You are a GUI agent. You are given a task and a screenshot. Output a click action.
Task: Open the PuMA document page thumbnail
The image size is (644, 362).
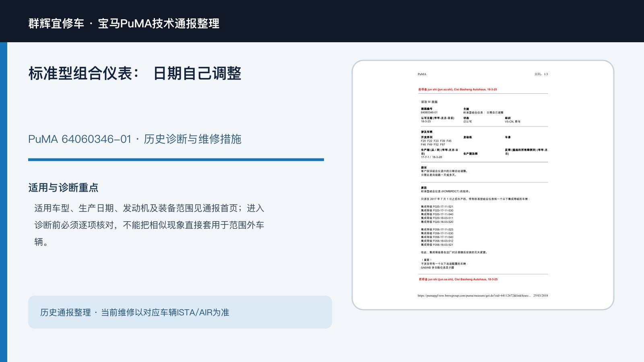(x=483, y=185)
